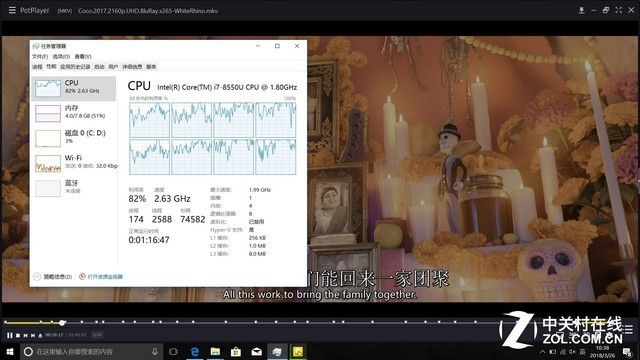Open Task View from the taskbar

point(173,351)
